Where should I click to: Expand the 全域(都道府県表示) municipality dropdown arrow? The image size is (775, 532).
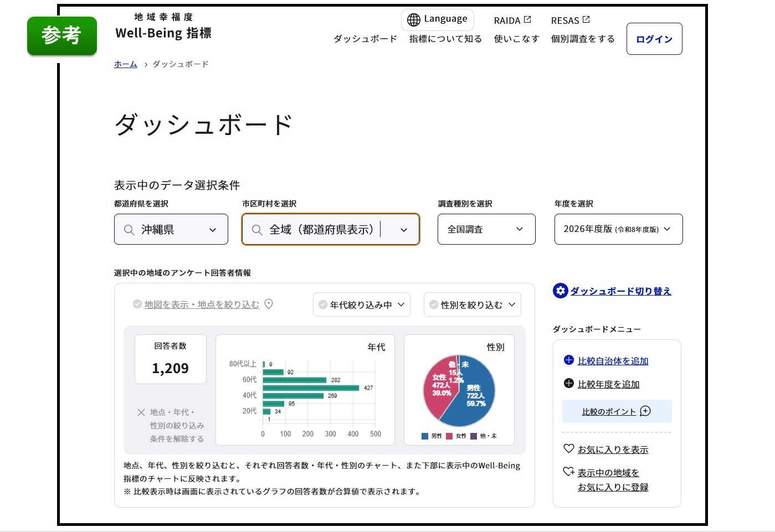[x=404, y=230]
